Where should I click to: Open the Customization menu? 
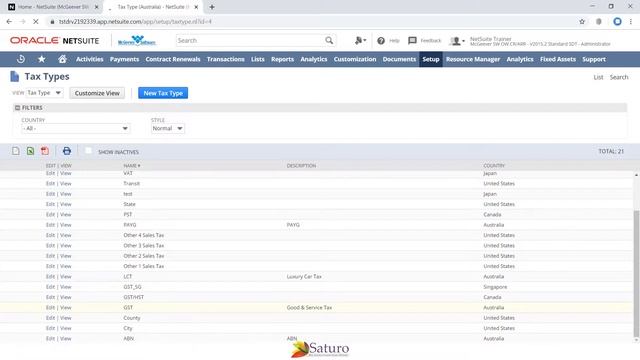(355, 59)
